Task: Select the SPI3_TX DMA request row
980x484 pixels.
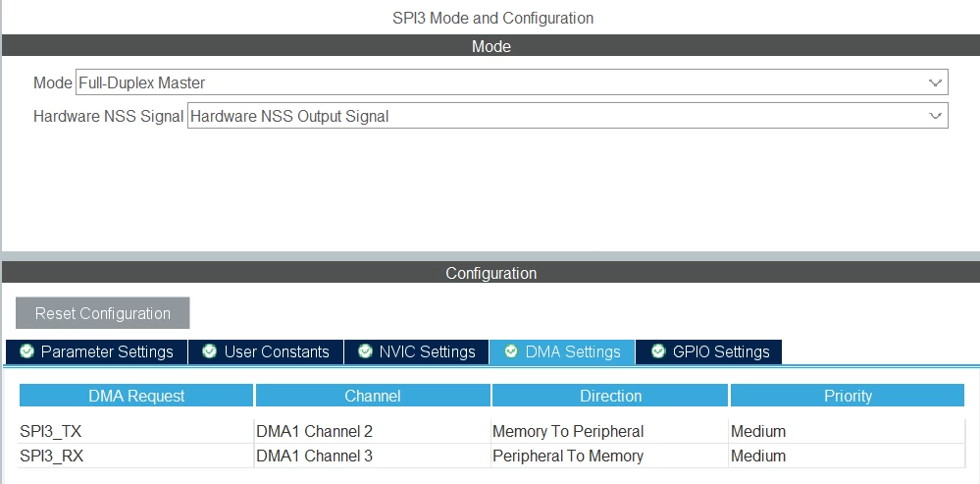Action: coord(491,431)
